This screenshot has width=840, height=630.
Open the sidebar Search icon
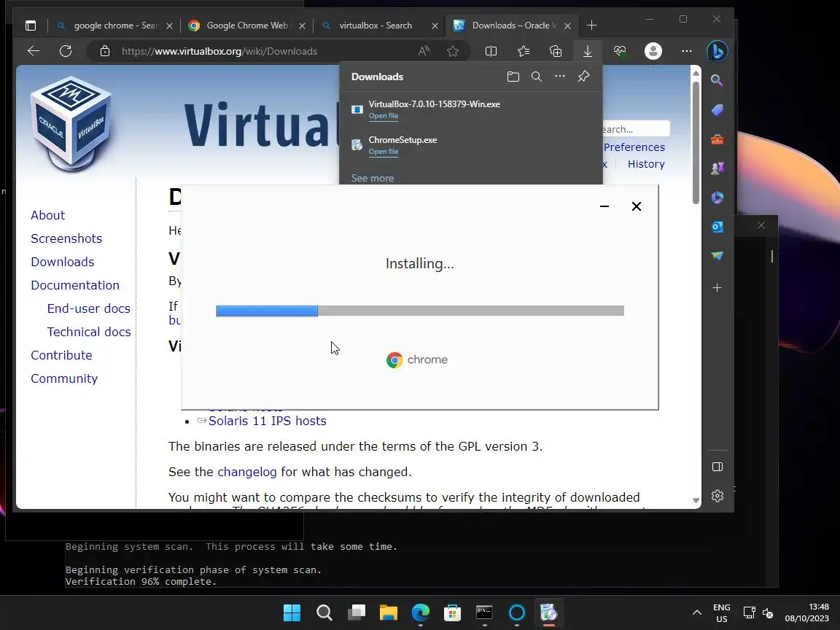pyautogui.click(x=717, y=80)
